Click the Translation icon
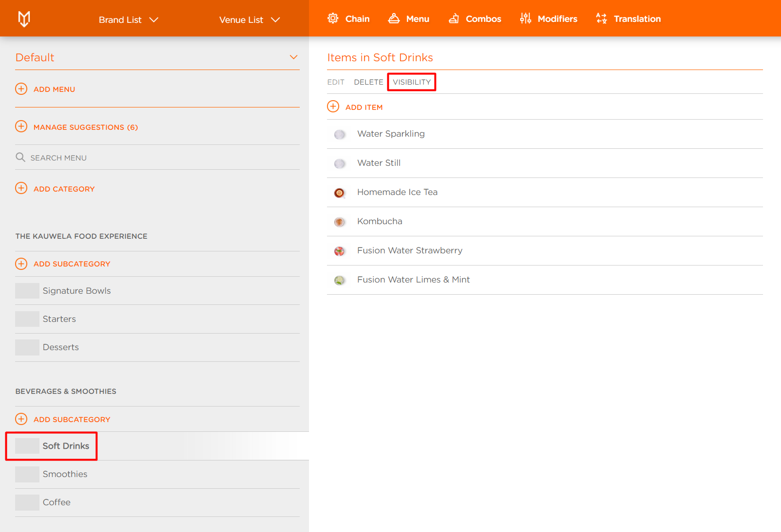The image size is (781, 532). coord(601,18)
